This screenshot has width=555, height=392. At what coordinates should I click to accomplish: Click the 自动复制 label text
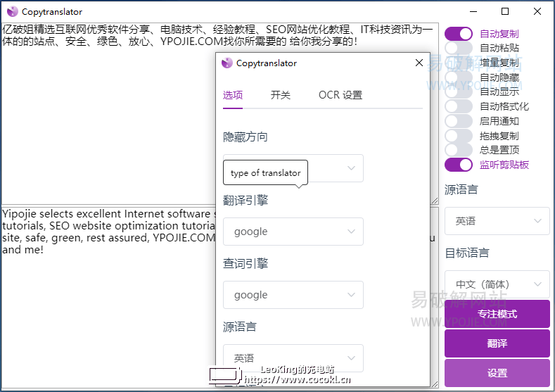point(499,34)
